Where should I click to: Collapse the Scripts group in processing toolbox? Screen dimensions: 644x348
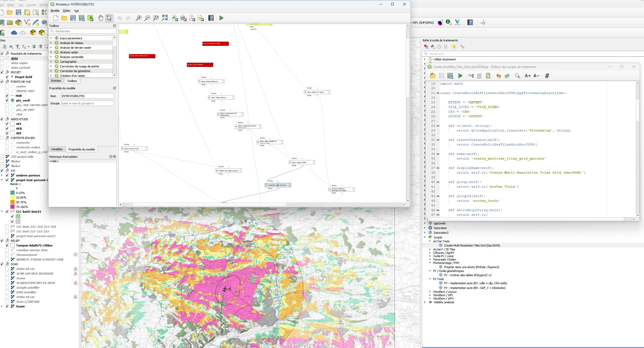pyautogui.click(x=425, y=237)
